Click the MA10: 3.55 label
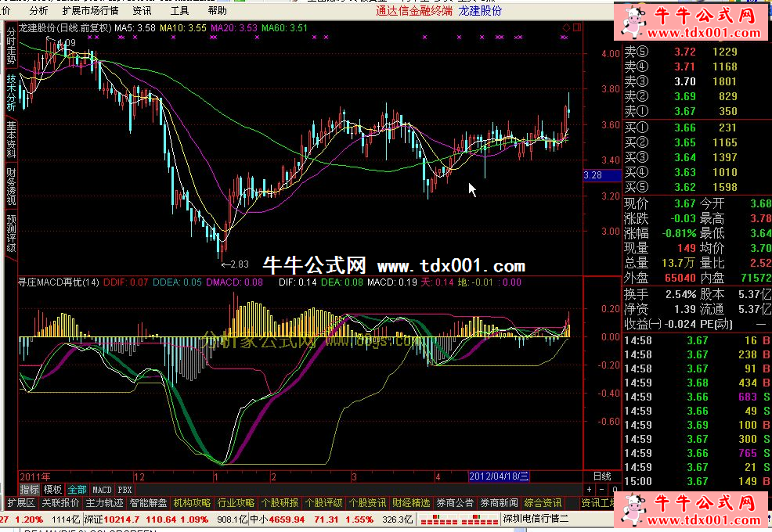 tap(183, 28)
